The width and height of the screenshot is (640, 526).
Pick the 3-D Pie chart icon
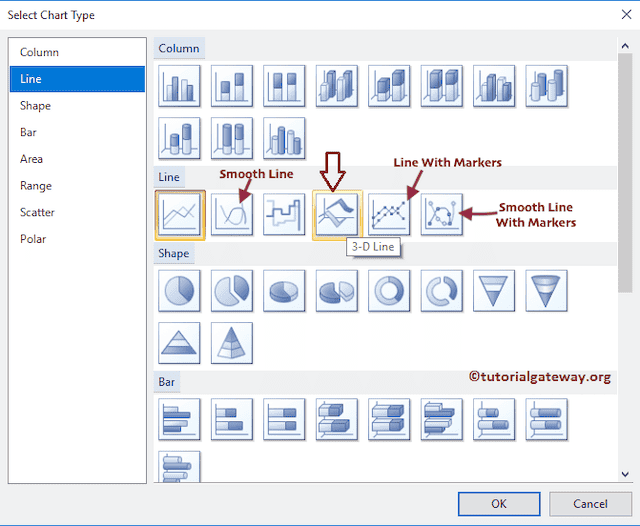pyautogui.click(x=284, y=291)
